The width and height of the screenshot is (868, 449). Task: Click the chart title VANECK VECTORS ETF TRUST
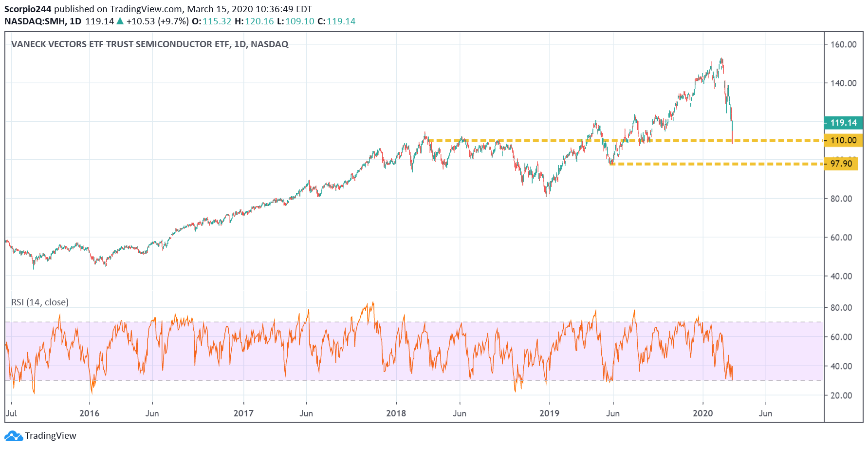tap(150, 44)
